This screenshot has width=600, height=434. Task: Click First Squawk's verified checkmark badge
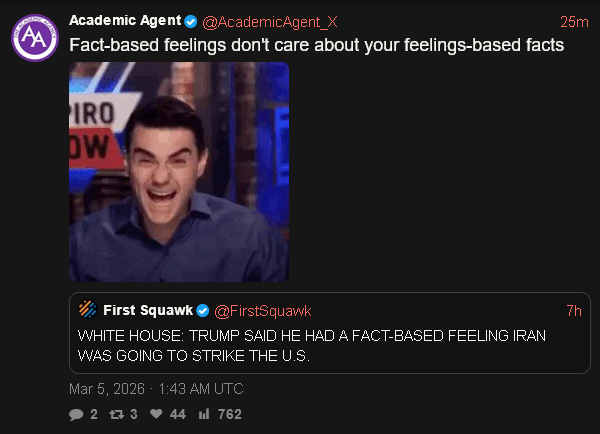(203, 311)
